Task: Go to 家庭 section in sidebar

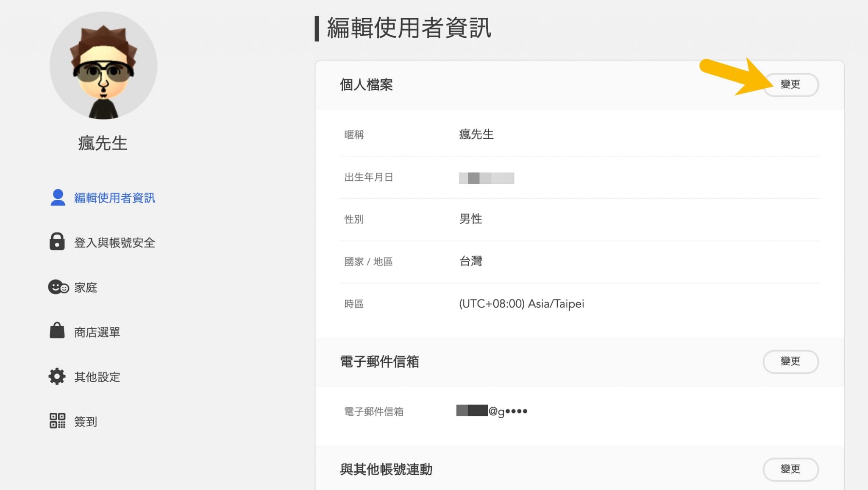Action: (86, 288)
